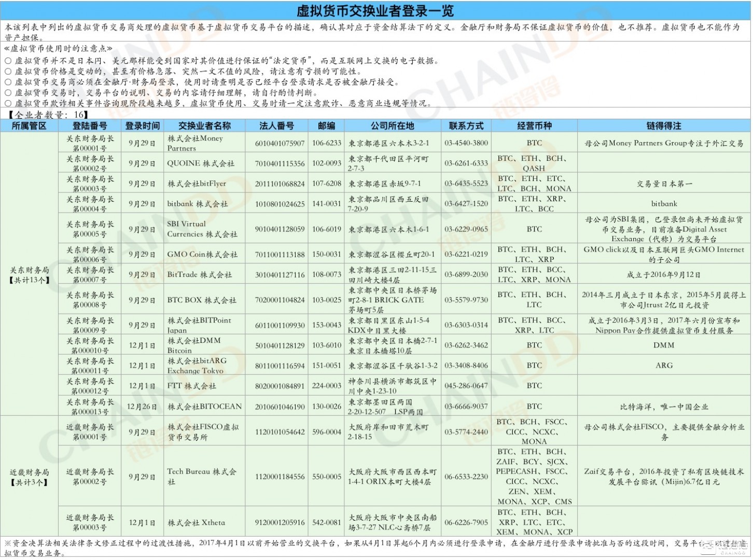Click the title 虚拟货币交换业者登录一览

(375, 10)
